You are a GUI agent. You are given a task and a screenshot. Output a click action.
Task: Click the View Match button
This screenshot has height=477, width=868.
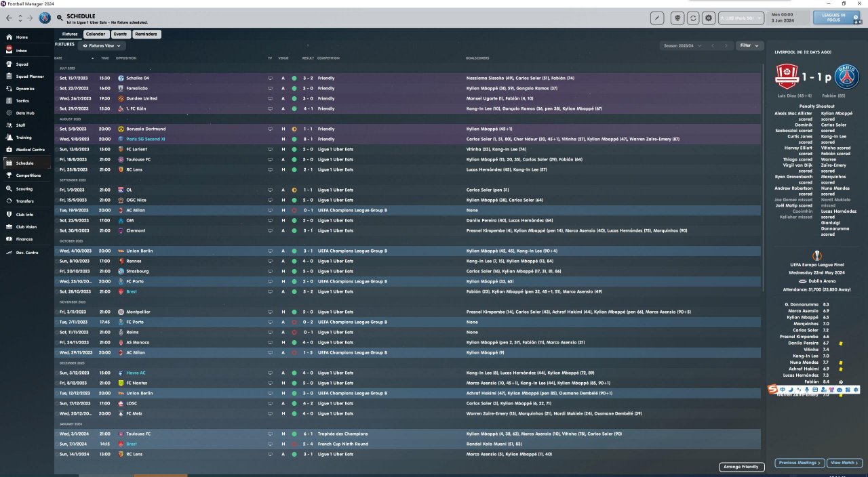click(844, 463)
